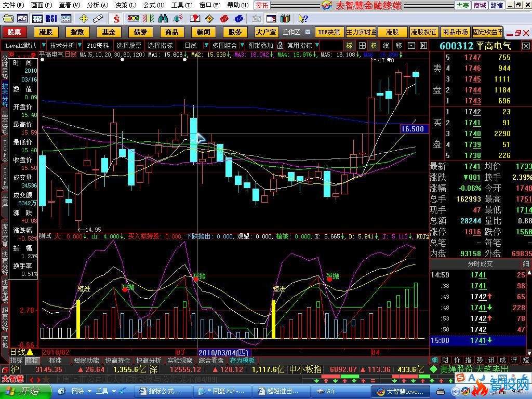Image resolution: width=532 pixels, height=399 pixels.
Task: Click 技术分析 in the left sidebar
Action: [5, 95]
